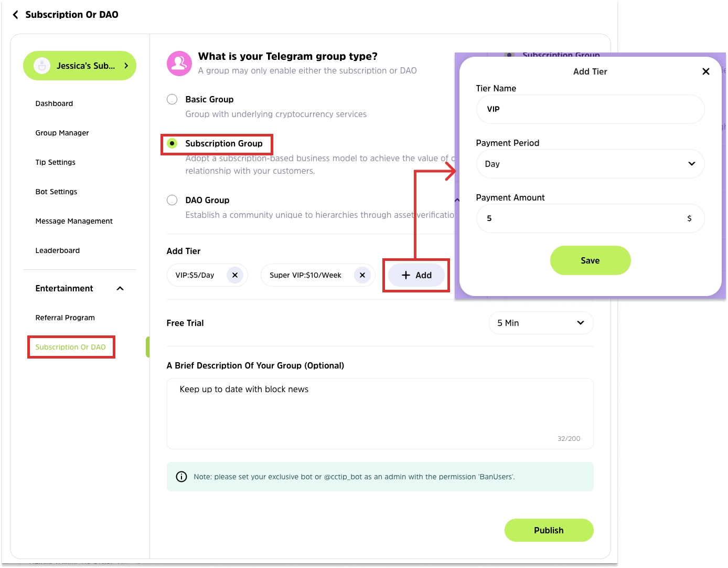Select the DAO Group radio button
728x568 pixels.
point(172,200)
